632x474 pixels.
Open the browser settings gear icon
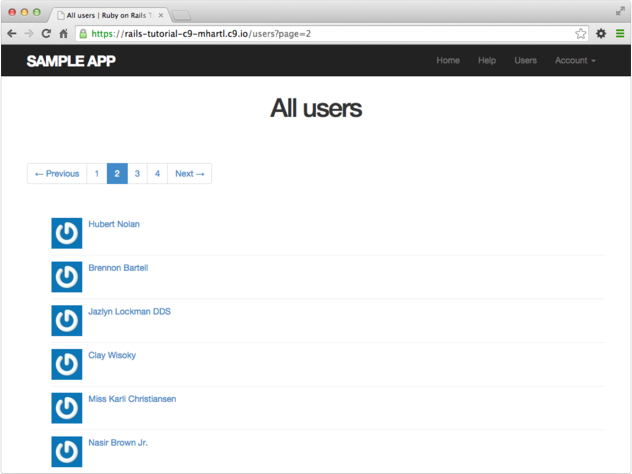click(x=601, y=33)
